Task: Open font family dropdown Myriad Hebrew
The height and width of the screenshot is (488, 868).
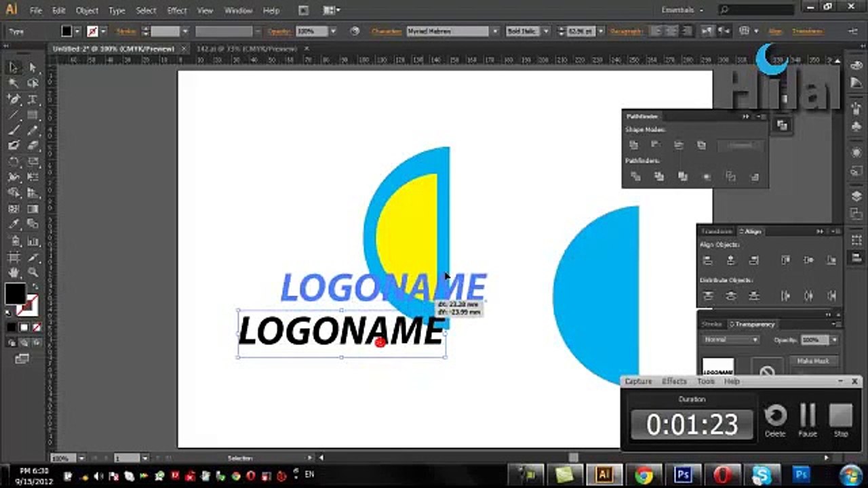Action: pyautogui.click(x=494, y=31)
